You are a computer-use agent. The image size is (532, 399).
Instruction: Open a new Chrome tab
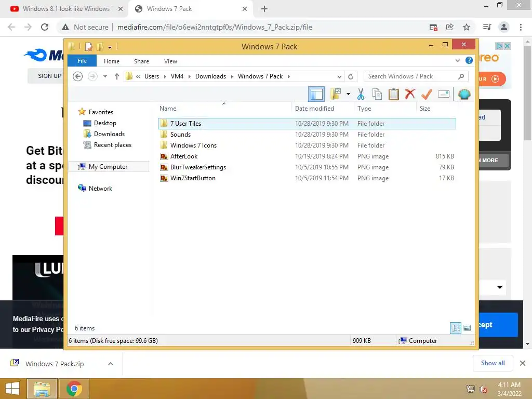(x=264, y=9)
